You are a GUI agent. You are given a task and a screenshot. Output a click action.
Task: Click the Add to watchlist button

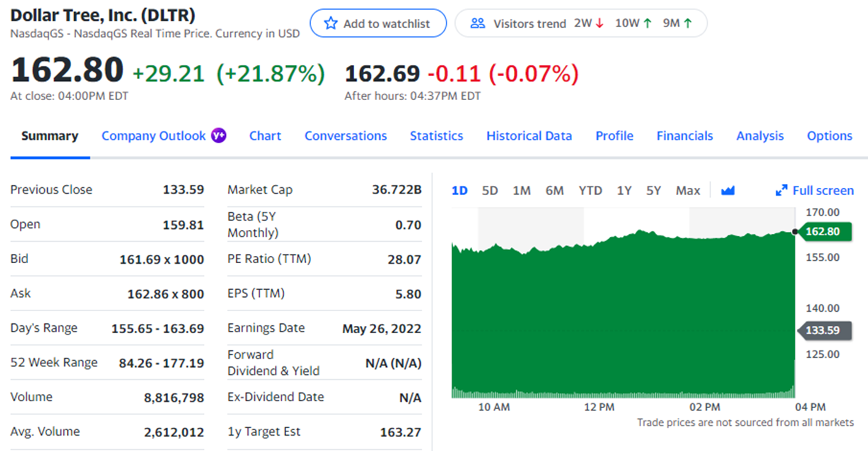coord(378,23)
